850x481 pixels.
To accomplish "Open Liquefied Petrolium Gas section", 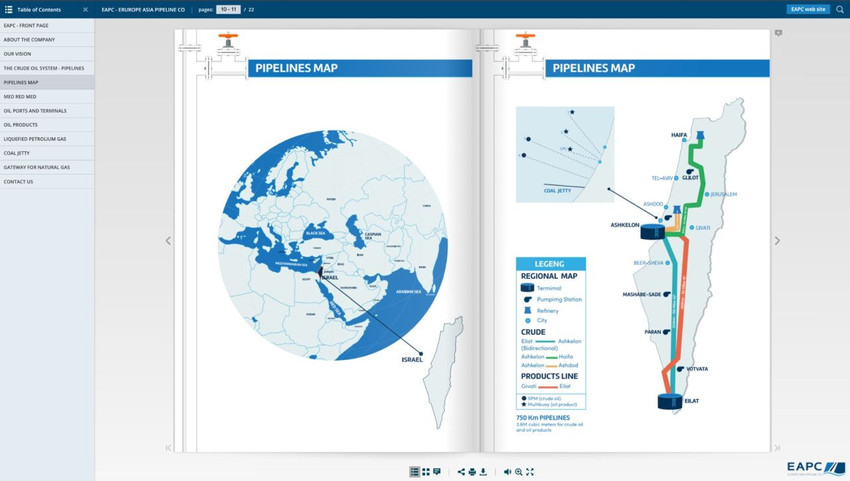I will tap(47, 139).
